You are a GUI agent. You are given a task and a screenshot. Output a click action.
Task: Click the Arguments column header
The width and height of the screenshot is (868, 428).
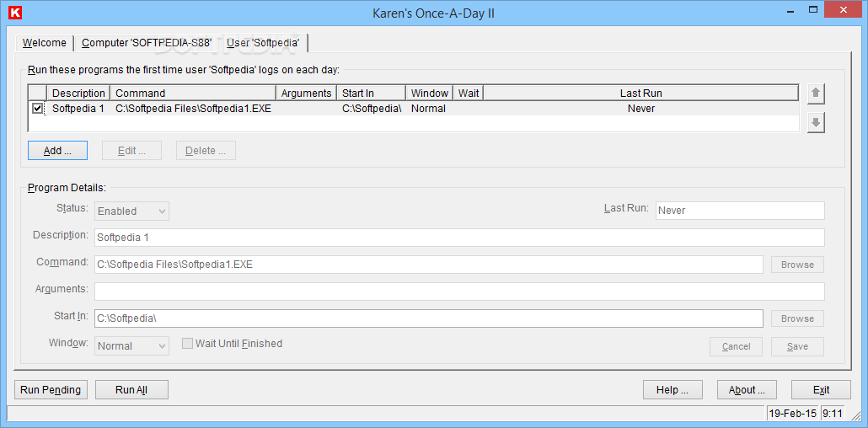pyautogui.click(x=306, y=93)
